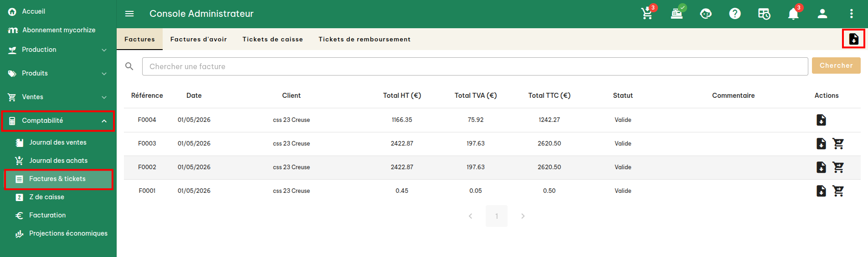Open the help question mark icon
This screenshot has height=257, width=868.
coord(735,14)
